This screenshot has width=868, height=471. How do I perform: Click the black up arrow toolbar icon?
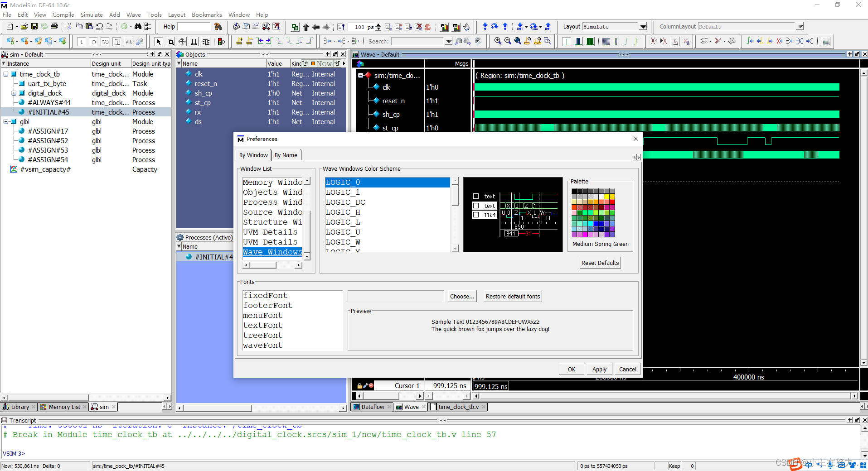(305, 27)
